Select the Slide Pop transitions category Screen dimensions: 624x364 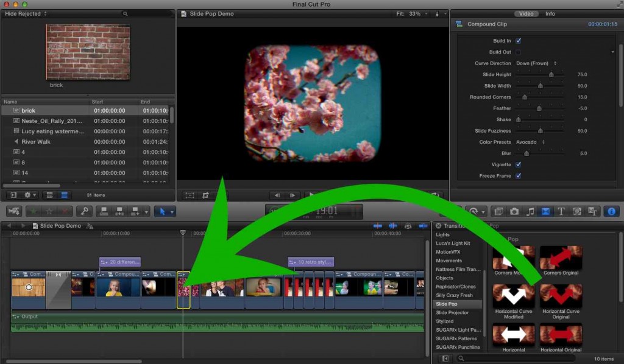[458, 304]
